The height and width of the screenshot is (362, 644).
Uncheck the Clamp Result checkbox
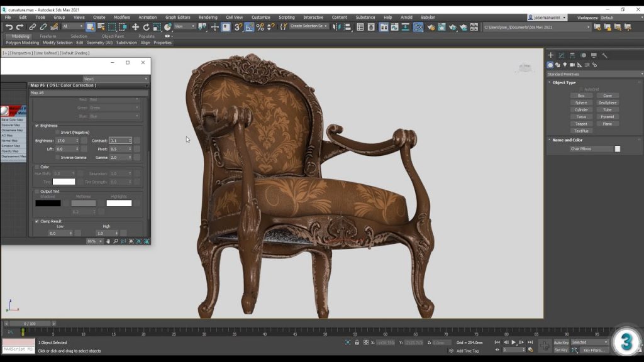tap(36, 221)
